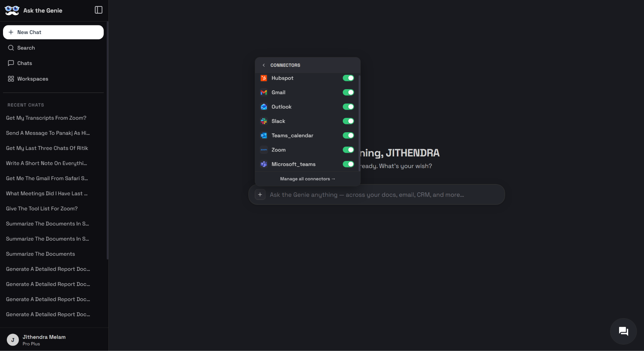Click the Microsoft_teams connector icon
The image size is (644, 351).
coord(264,164)
